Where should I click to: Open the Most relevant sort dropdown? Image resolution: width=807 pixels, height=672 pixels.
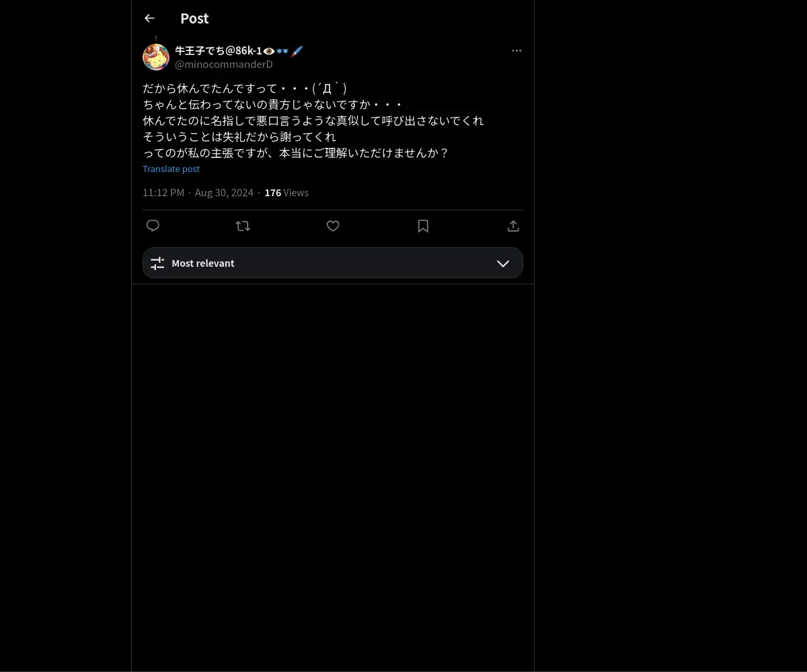point(333,263)
